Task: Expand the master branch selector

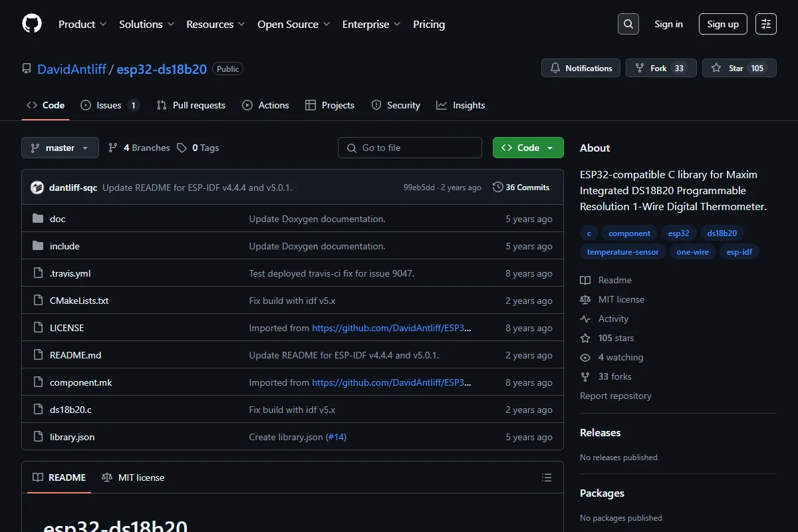Action: [60, 148]
